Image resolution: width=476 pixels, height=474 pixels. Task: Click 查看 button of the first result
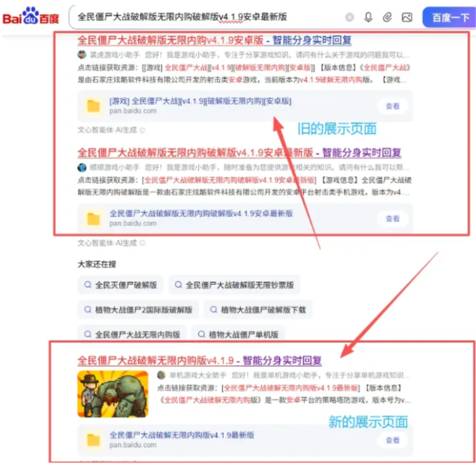click(x=392, y=106)
